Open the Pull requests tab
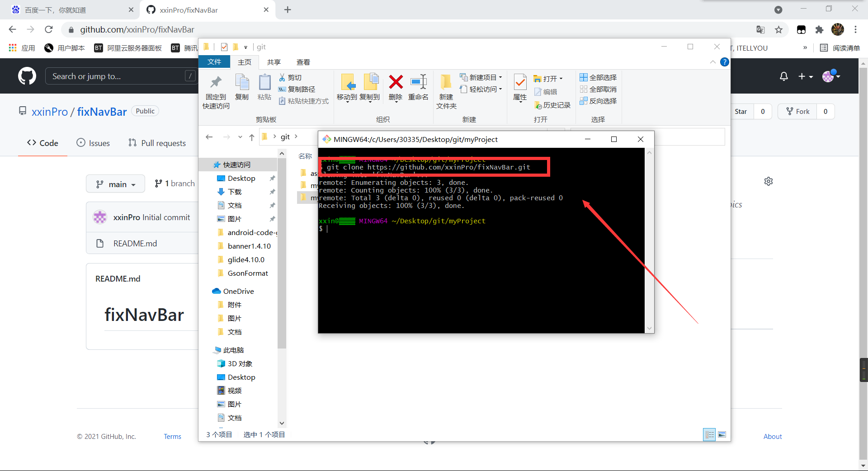 (x=157, y=143)
